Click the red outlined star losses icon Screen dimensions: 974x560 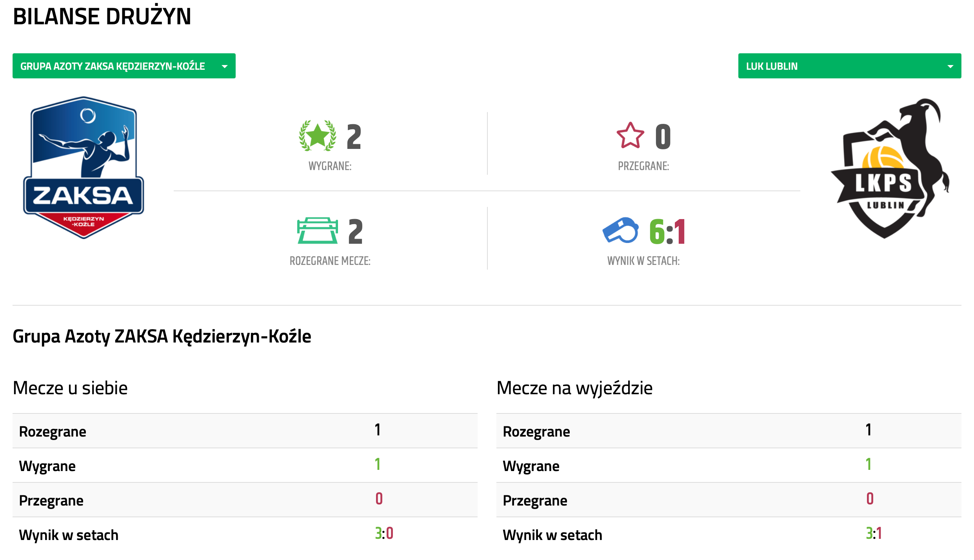[630, 136]
